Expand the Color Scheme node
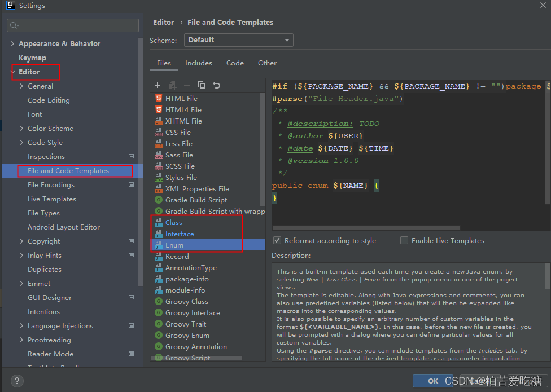The image size is (551, 392). click(x=21, y=129)
